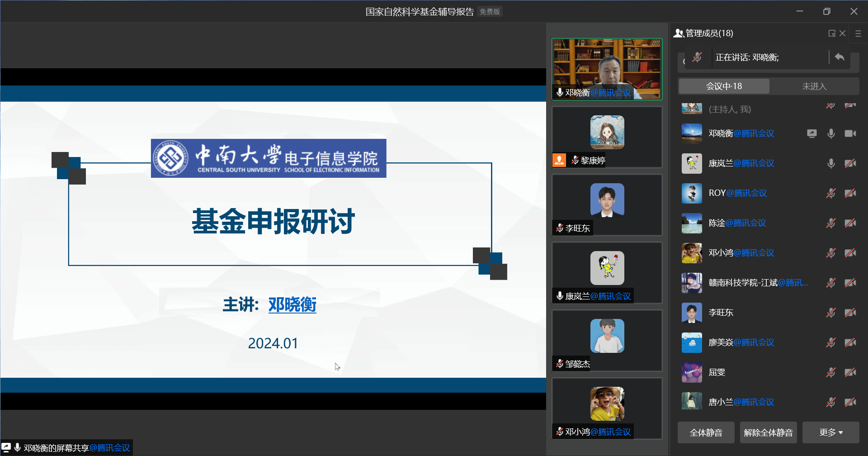
Task: Click the return arrow in speaking bar
Action: point(840,57)
